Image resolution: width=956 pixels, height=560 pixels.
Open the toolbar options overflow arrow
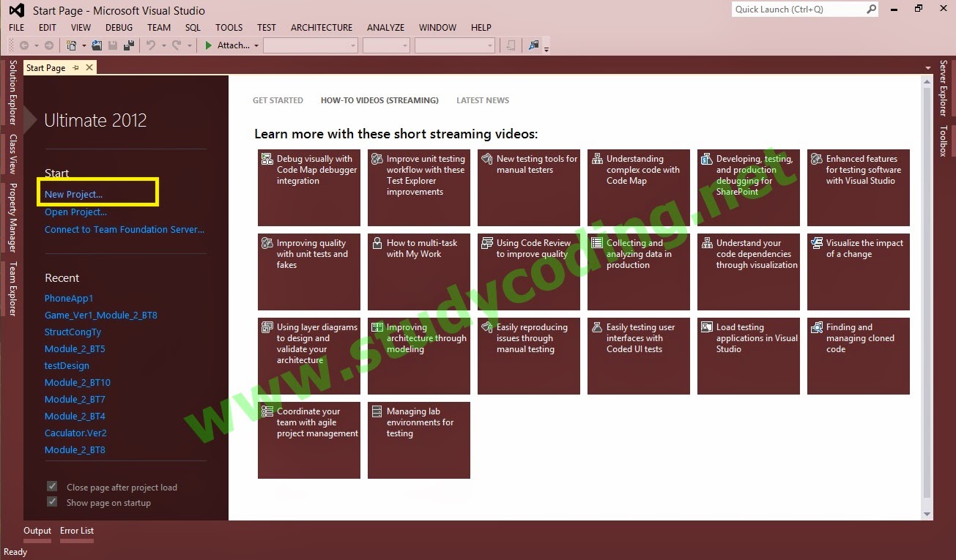546,49
